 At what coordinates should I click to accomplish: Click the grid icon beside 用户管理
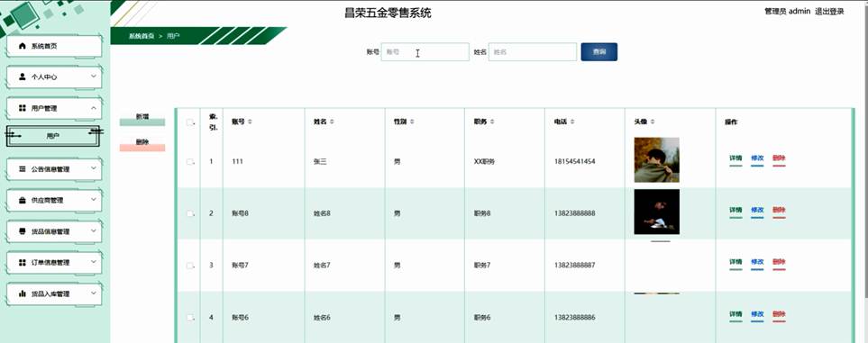(x=23, y=108)
